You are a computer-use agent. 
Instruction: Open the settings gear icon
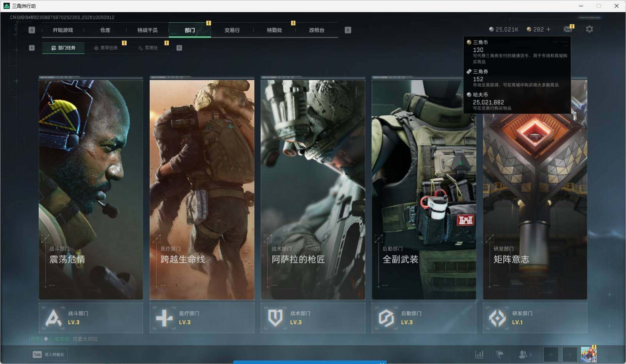tap(589, 29)
